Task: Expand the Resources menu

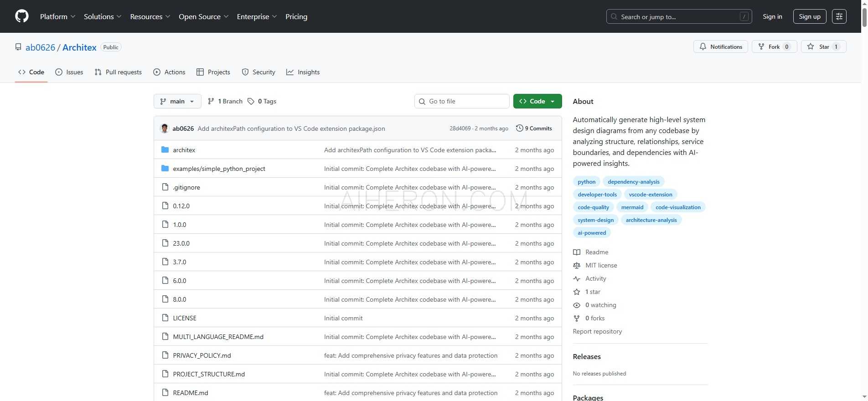Action: pyautogui.click(x=150, y=16)
